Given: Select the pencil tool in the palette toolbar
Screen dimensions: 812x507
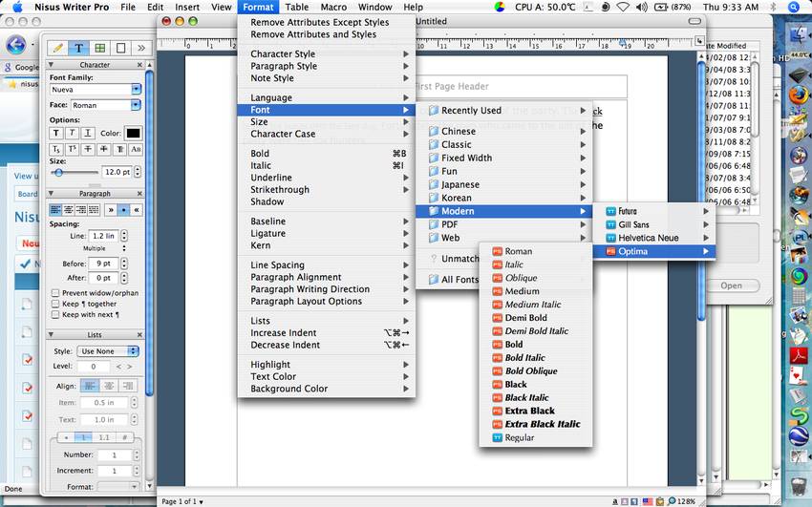Looking at the screenshot, I should [58, 48].
